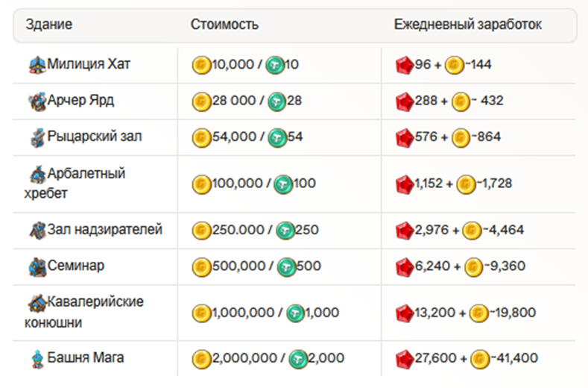588x388 pixels.
Task: Click the 1,000,000 cost value
Action: click(x=241, y=313)
